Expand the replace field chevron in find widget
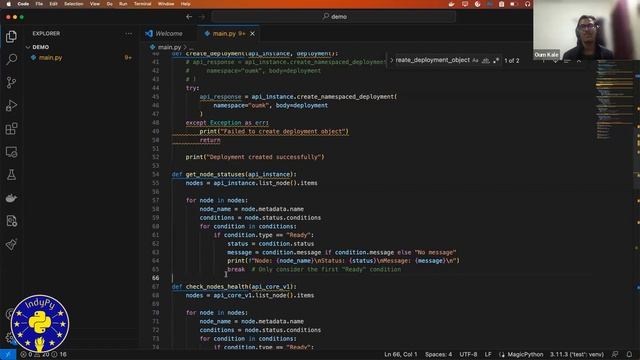640x360 pixels. 391,60
